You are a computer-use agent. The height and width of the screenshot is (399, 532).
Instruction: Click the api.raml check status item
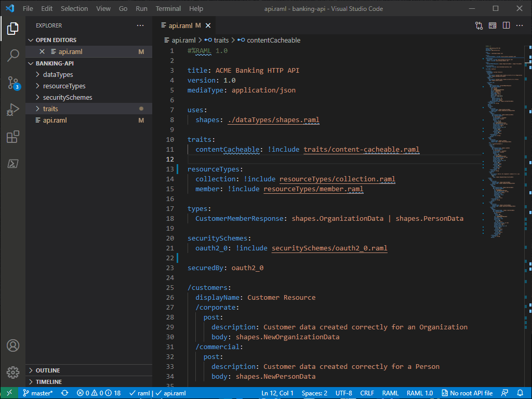(170, 393)
